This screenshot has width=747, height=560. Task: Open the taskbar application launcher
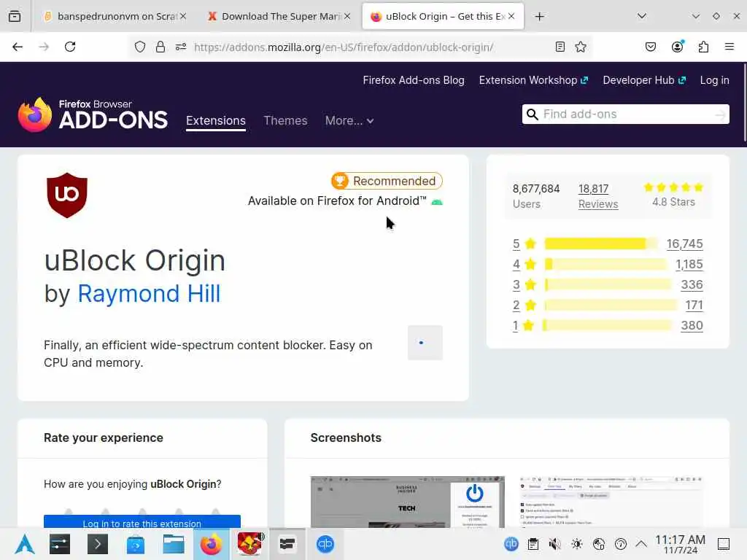24,544
